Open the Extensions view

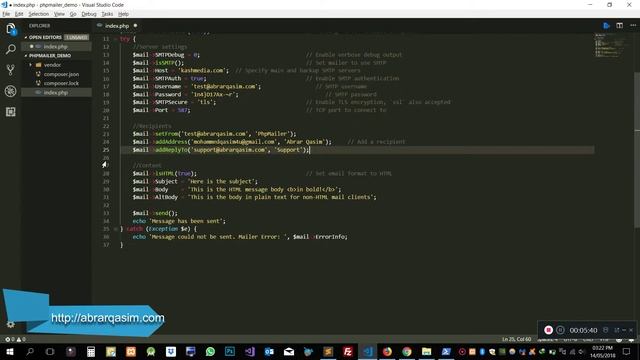(x=11, y=112)
